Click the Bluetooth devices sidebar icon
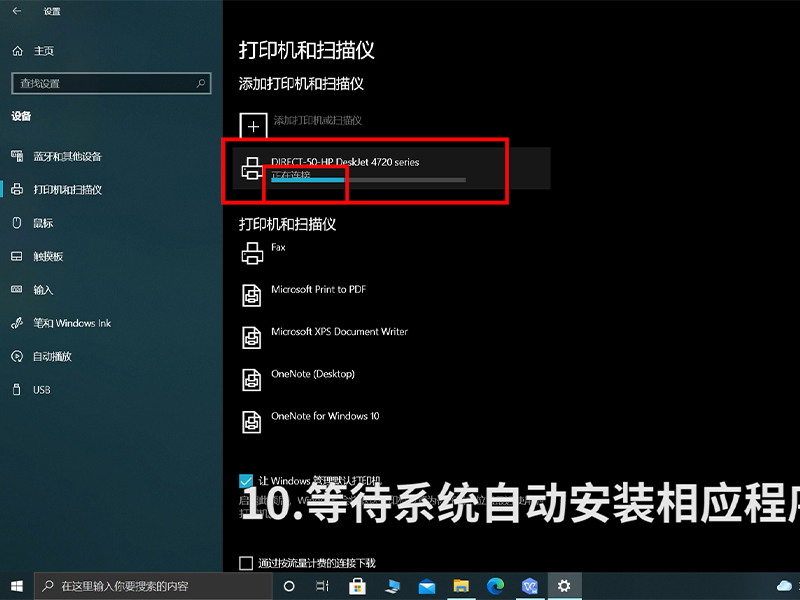This screenshot has width=800, height=600. (x=17, y=156)
